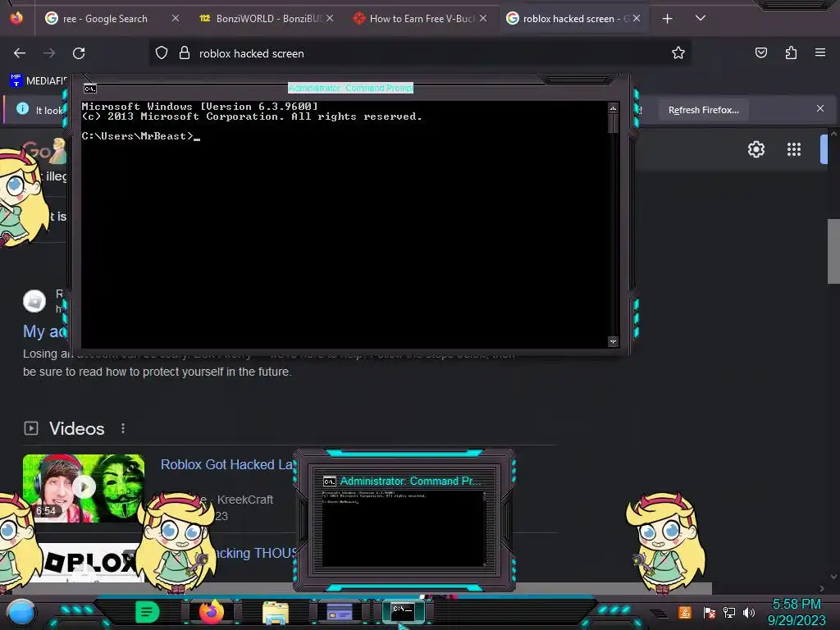Reload the current page
The height and width of the screenshot is (630, 840).
pyautogui.click(x=79, y=53)
